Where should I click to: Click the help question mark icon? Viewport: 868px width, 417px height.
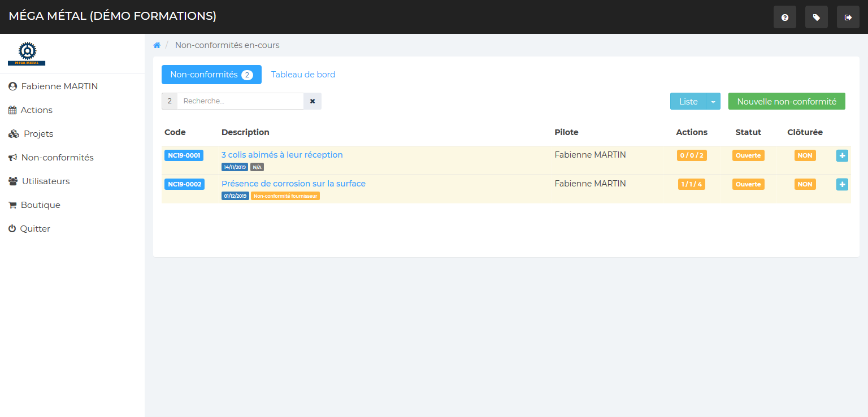pyautogui.click(x=784, y=18)
